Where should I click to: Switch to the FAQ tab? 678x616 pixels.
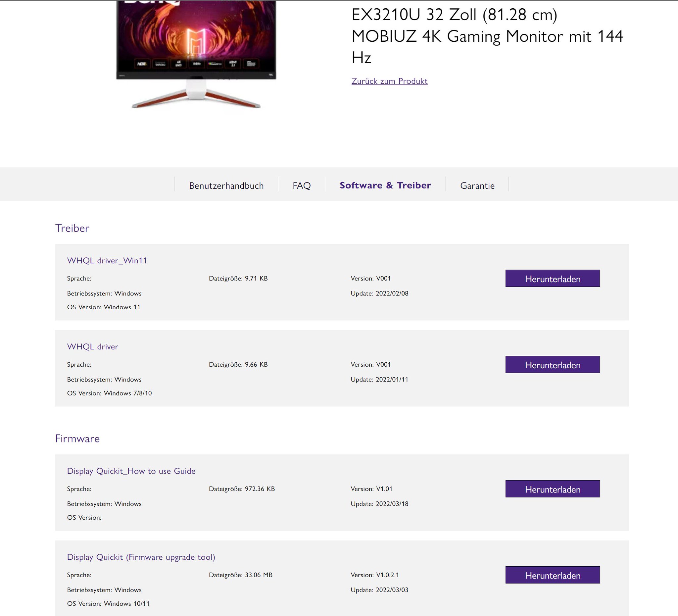[302, 185]
